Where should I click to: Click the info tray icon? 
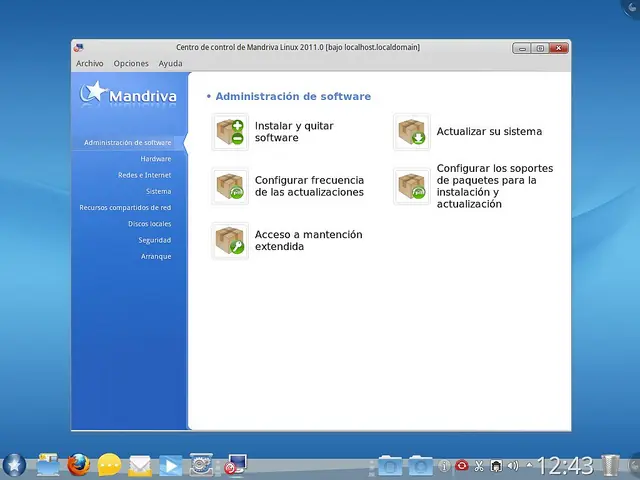point(444,465)
